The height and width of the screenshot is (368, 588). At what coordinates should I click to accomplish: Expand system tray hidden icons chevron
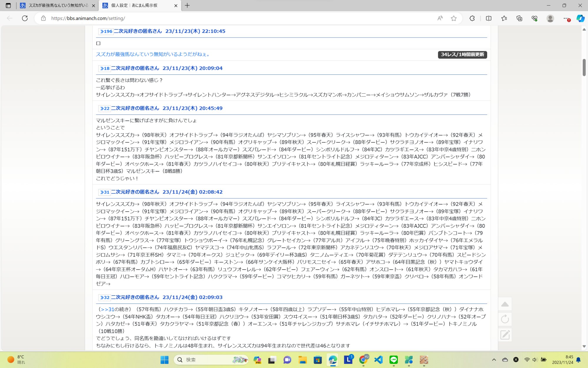pos(494,359)
